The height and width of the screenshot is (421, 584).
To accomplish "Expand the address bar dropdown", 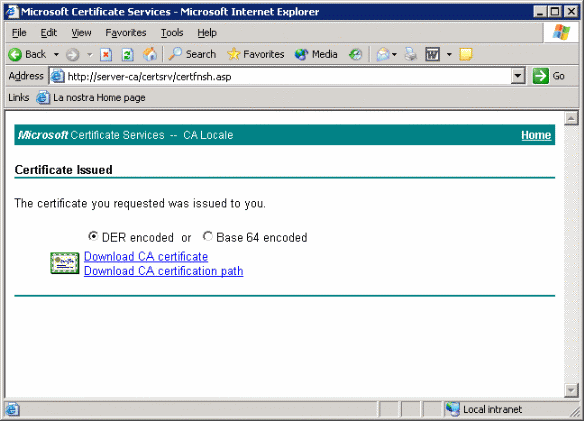I will click(x=518, y=76).
